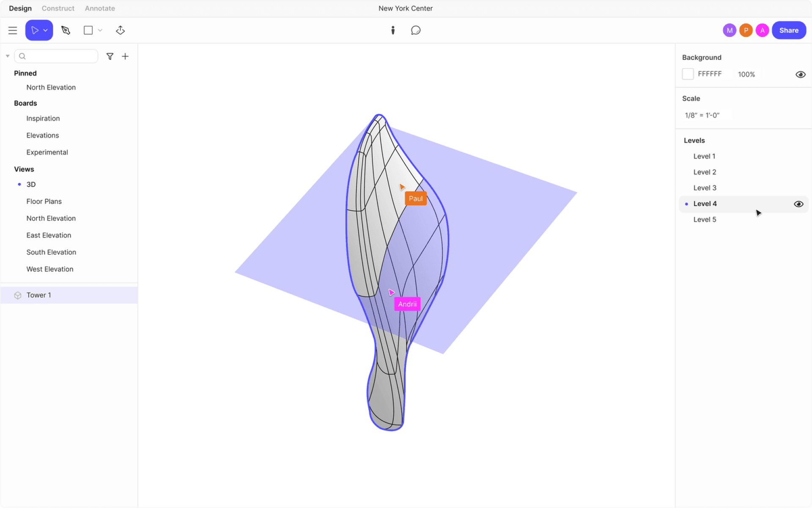The image size is (812, 508).
Task: Add new item with plus icon
Action: pos(125,56)
